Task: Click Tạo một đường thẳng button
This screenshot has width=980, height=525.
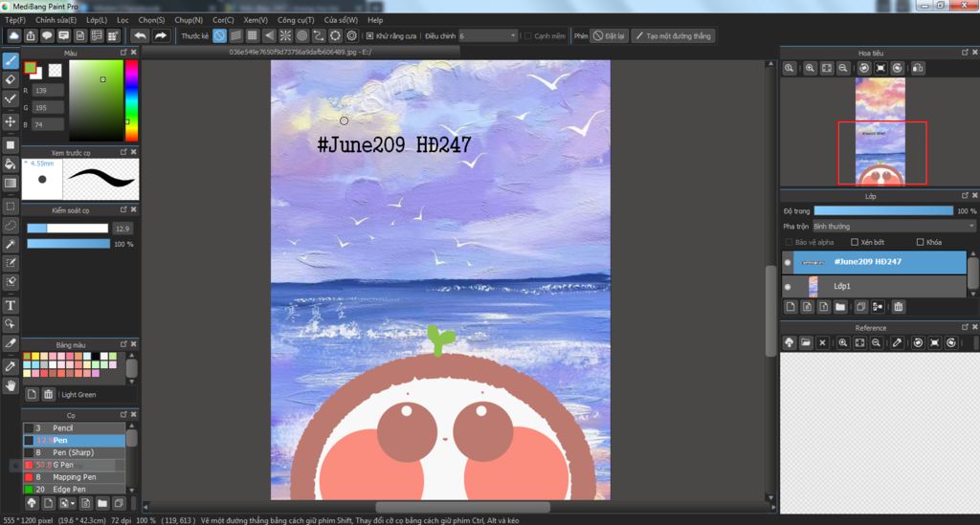Action: (x=673, y=35)
